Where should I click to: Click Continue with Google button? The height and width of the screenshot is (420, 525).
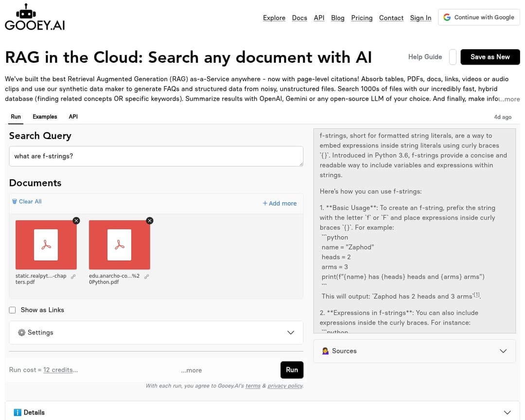pyautogui.click(x=479, y=17)
